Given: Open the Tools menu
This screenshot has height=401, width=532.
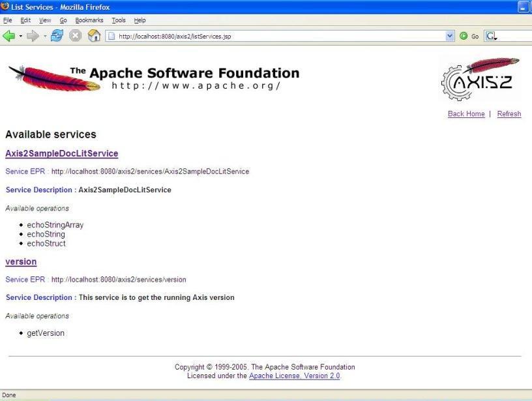Looking at the screenshot, I should point(119,20).
